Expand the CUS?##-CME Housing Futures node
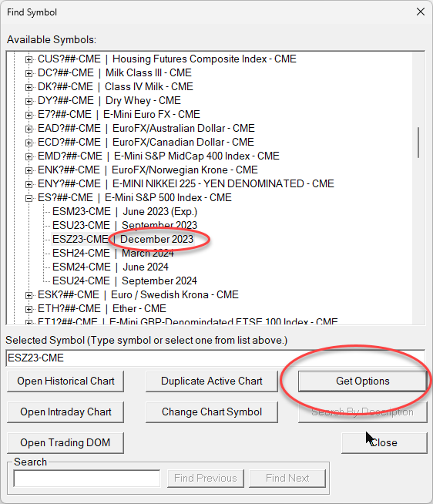The height and width of the screenshot is (504, 433). [x=29, y=59]
